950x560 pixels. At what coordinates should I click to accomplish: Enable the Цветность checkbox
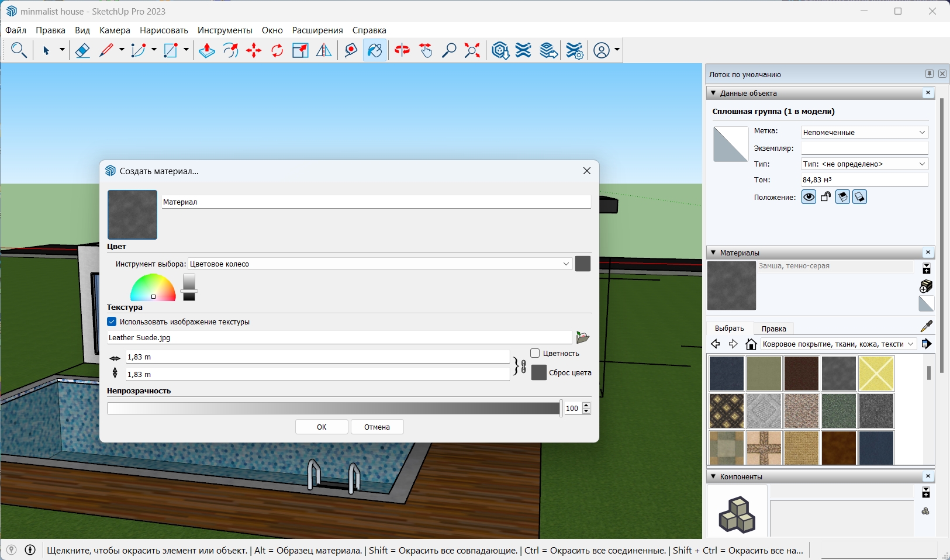[535, 353]
